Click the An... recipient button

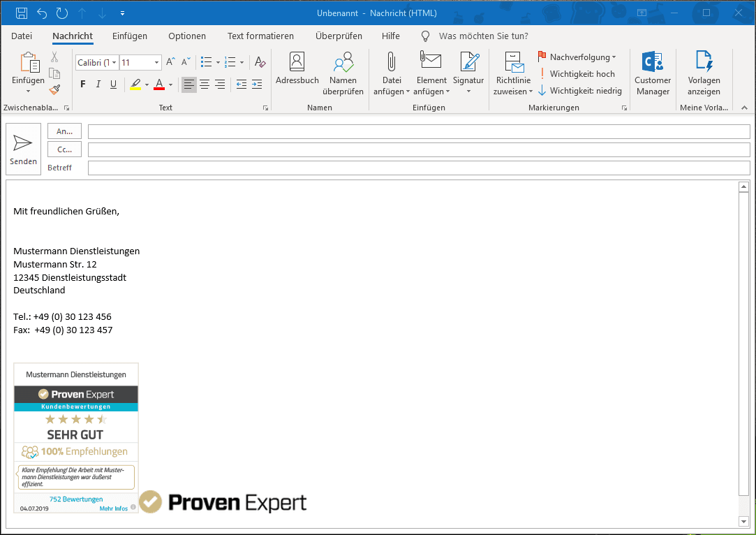click(x=64, y=131)
